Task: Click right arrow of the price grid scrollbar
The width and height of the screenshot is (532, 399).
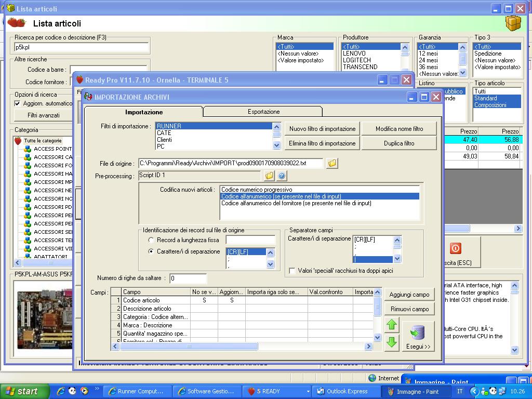Action: tap(518, 229)
